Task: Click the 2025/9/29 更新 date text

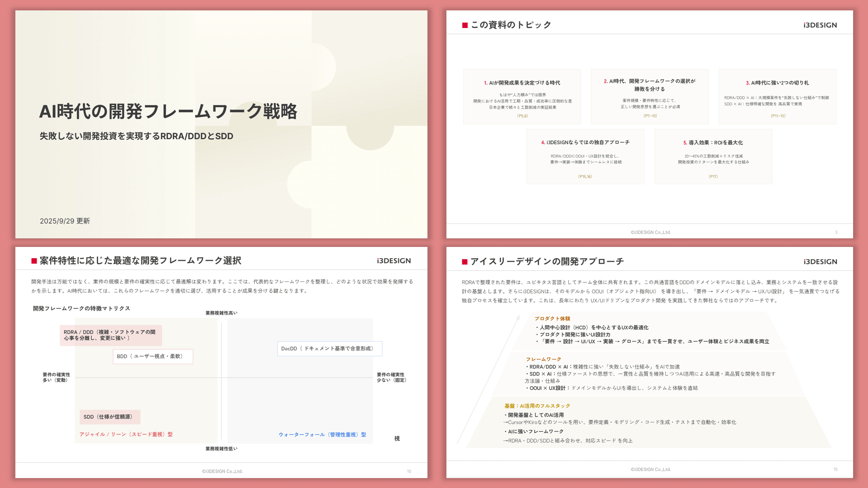Action: click(65, 221)
